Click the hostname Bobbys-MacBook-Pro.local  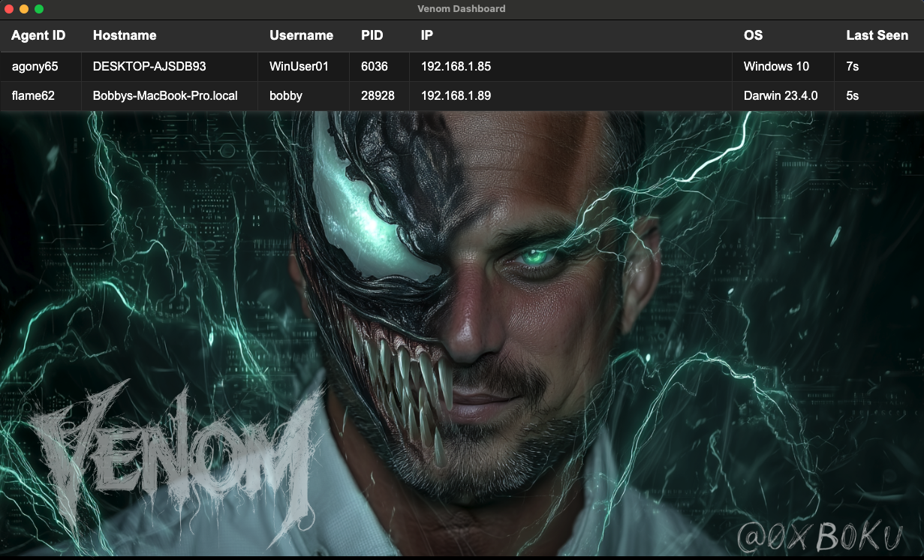point(164,95)
